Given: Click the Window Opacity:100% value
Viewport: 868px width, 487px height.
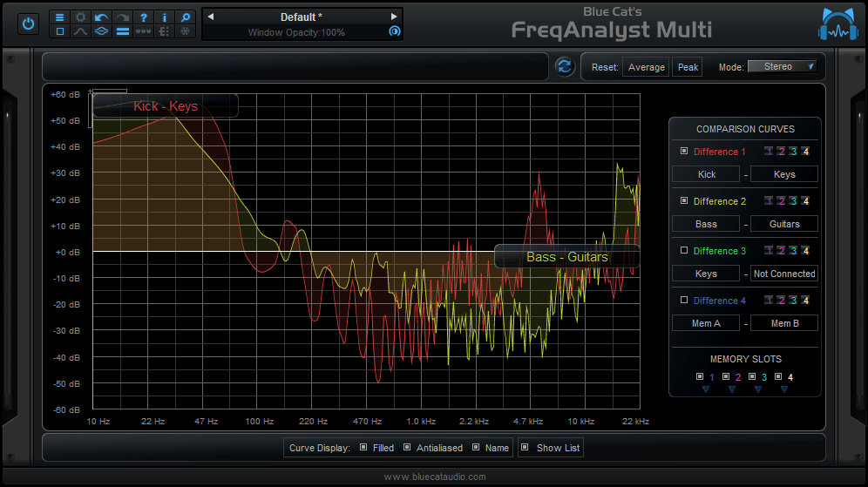Looking at the screenshot, I should tap(296, 32).
